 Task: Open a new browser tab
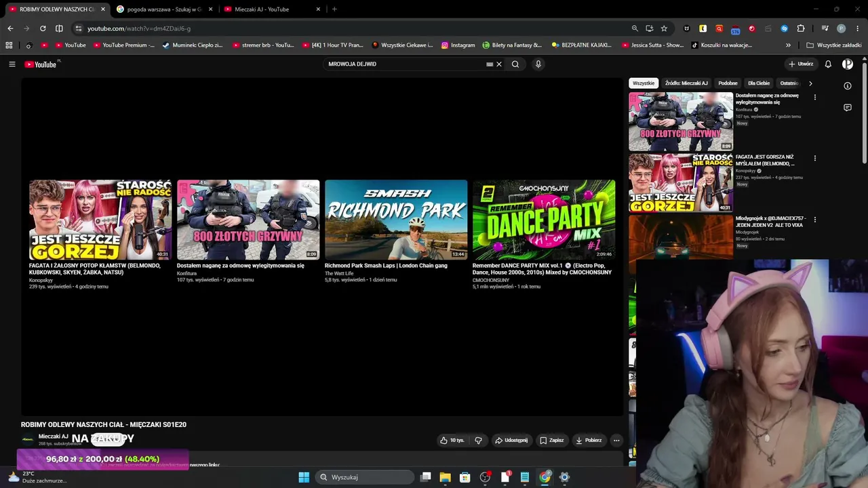(x=334, y=9)
